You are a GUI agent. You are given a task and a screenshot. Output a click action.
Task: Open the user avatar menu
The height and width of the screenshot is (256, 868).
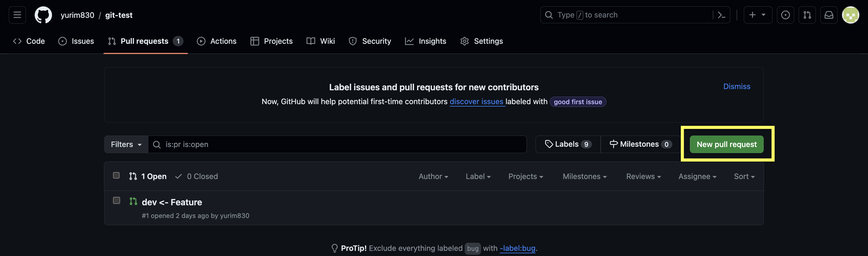pyautogui.click(x=851, y=15)
